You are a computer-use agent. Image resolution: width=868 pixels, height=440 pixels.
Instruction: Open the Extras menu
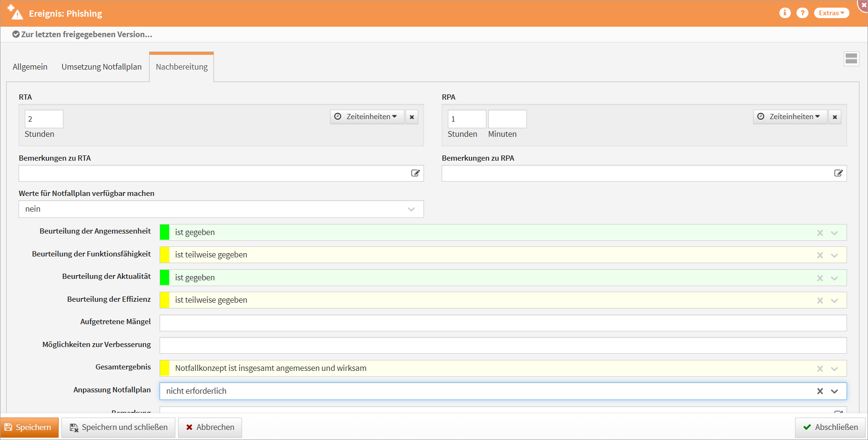831,13
